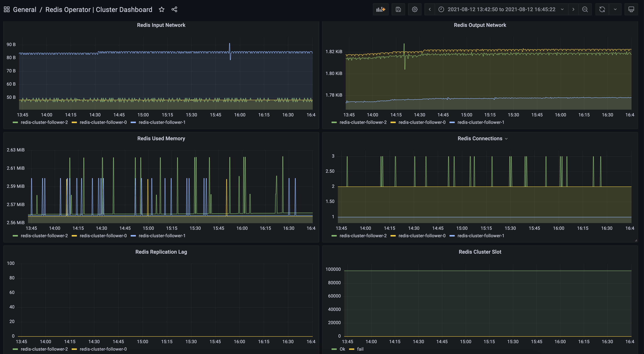Refresh the dashboard now
The height and width of the screenshot is (354, 644).
(602, 10)
